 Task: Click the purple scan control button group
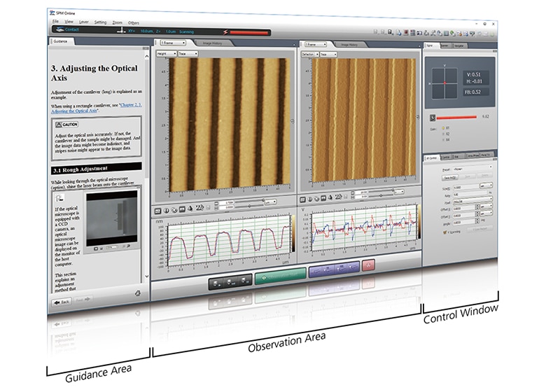click(333, 269)
